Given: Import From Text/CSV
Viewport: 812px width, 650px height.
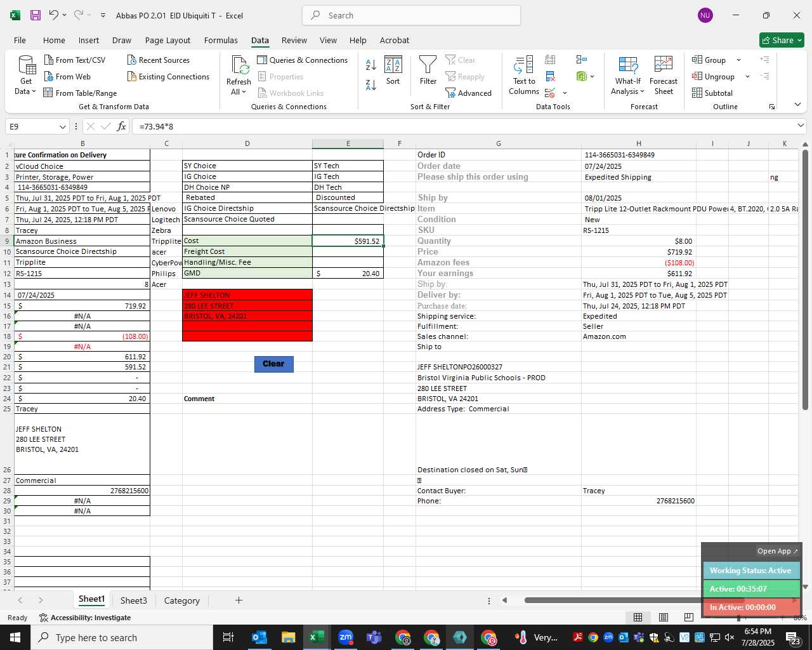Looking at the screenshot, I should pos(74,60).
